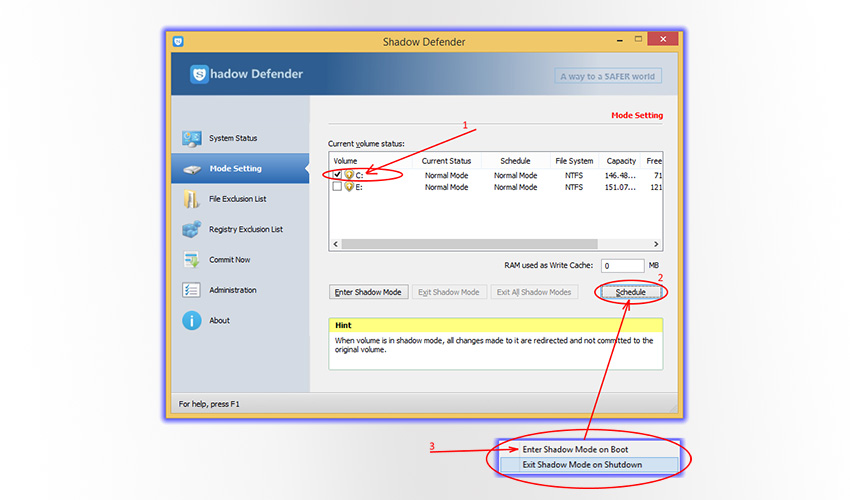The height and width of the screenshot is (500, 850).
Task: Minimize the Shadow Defender window
Action: [620, 40]
